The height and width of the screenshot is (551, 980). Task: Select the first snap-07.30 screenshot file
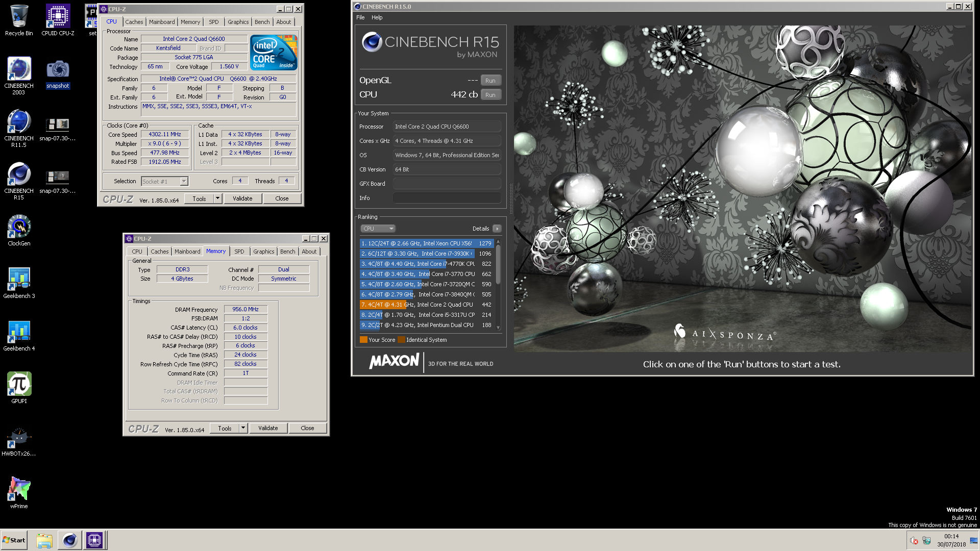click(x=58, y=129)
